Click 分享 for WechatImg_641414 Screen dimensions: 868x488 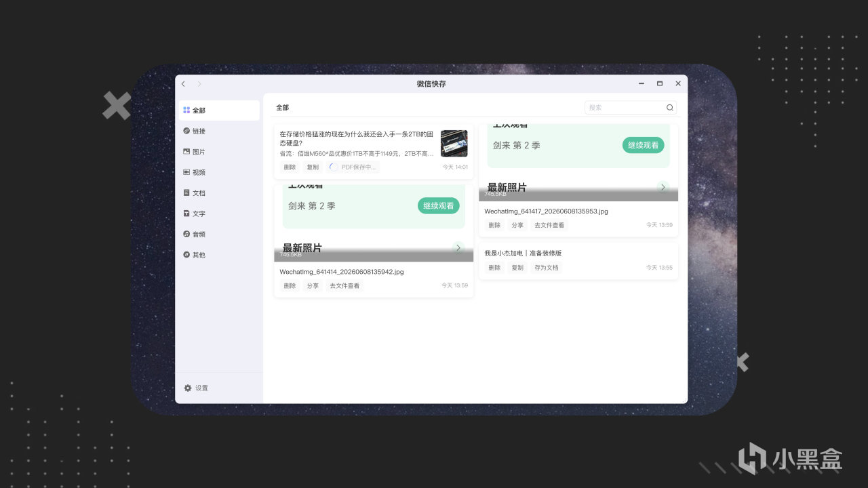[x=313, y=286]
